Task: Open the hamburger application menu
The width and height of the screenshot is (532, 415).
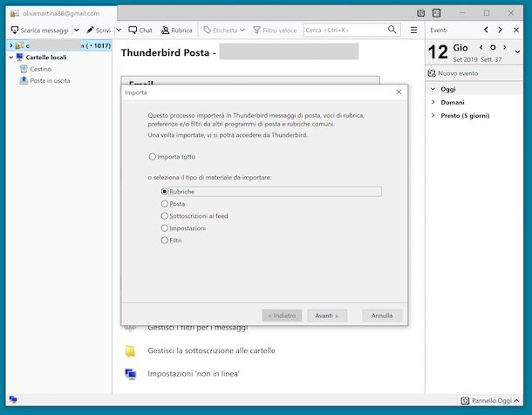Action: point(413,31)
